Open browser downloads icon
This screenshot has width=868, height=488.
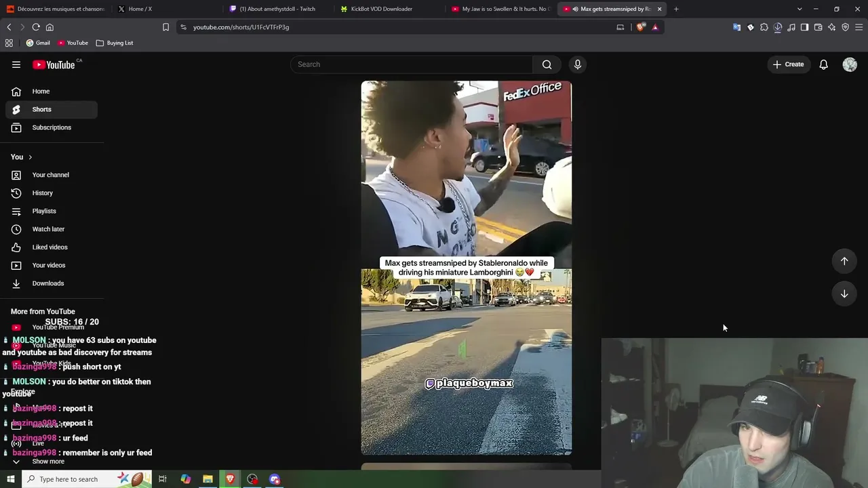click(778, 27)
